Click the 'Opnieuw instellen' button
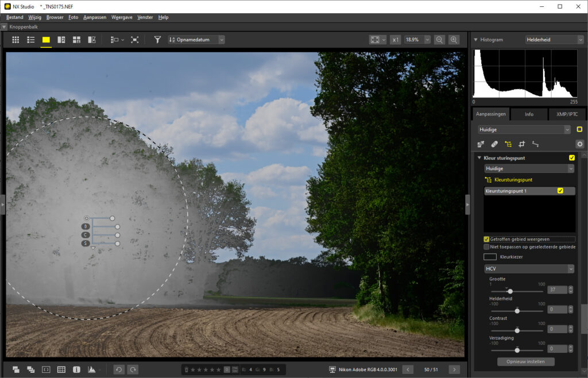588x378 pixels. point(526,361)
